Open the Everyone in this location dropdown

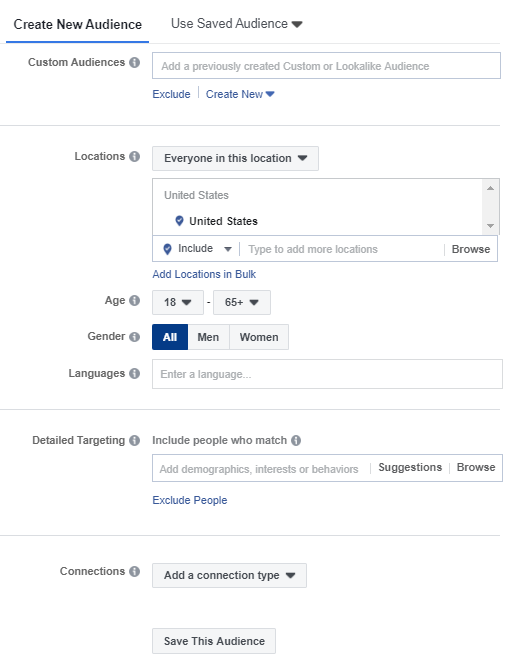[235, 158]
